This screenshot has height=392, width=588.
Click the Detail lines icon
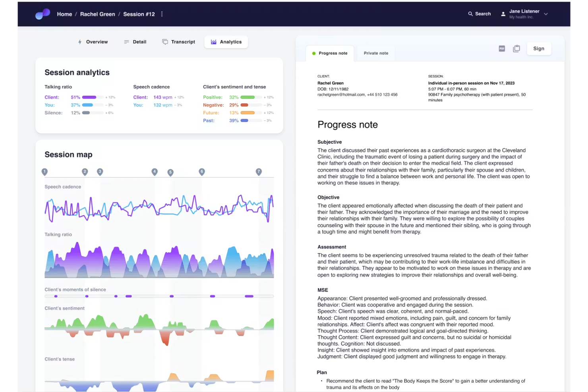click(x=126, y=42)
